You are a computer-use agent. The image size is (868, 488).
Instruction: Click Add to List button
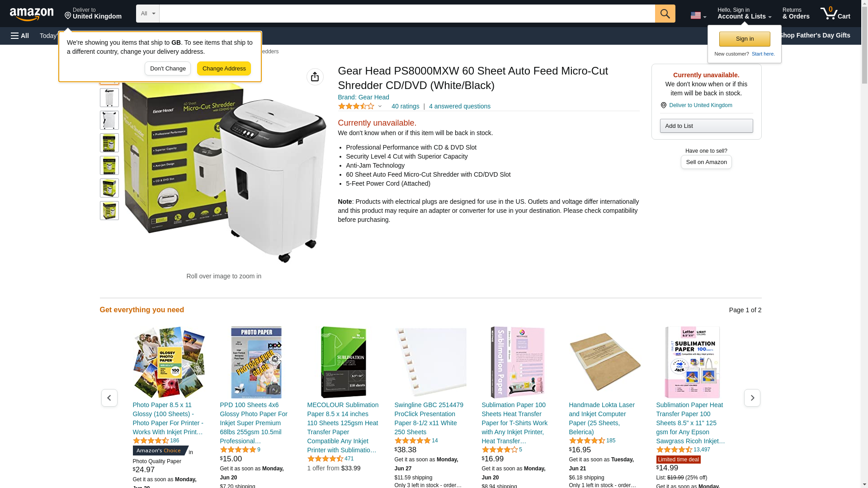[x=706, y=126]
